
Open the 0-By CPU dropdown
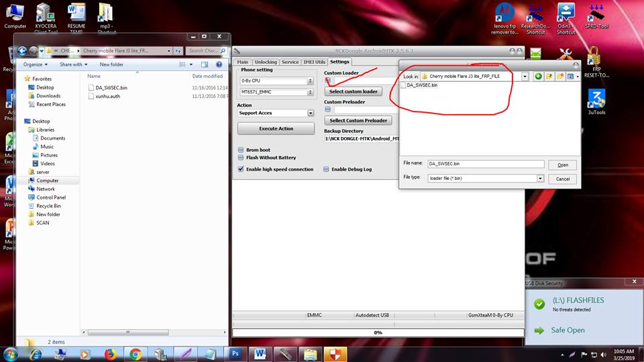click(x=311, y=81)
